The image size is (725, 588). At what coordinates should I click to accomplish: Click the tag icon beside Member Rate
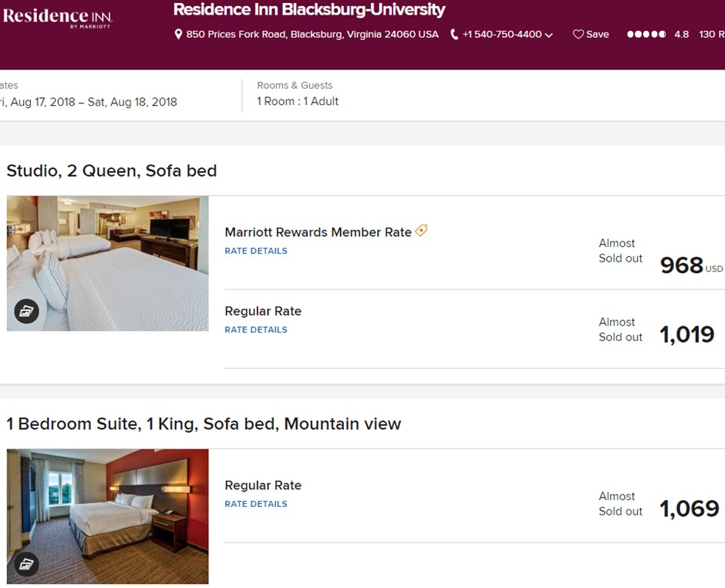coord(421,231)
